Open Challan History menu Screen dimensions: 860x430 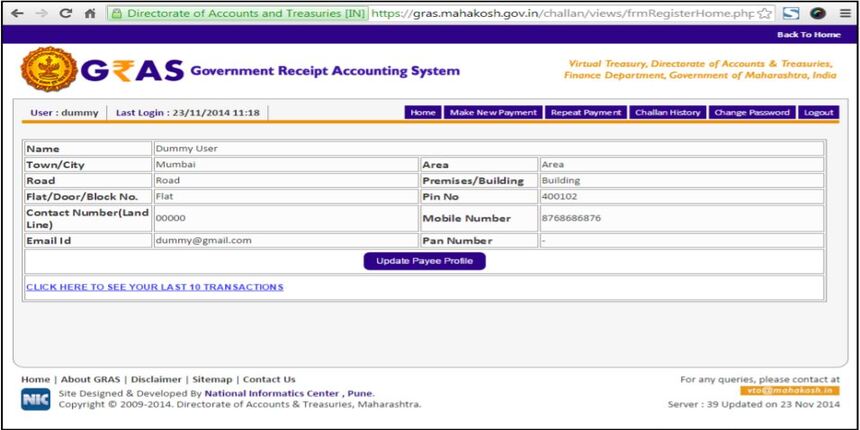point(667,112)
